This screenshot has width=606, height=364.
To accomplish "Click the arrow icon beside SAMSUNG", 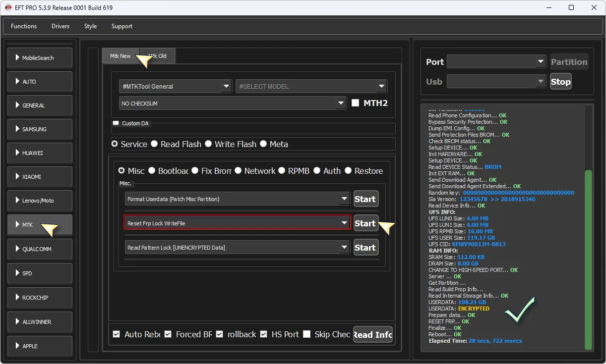I will (x=17, y=129).
